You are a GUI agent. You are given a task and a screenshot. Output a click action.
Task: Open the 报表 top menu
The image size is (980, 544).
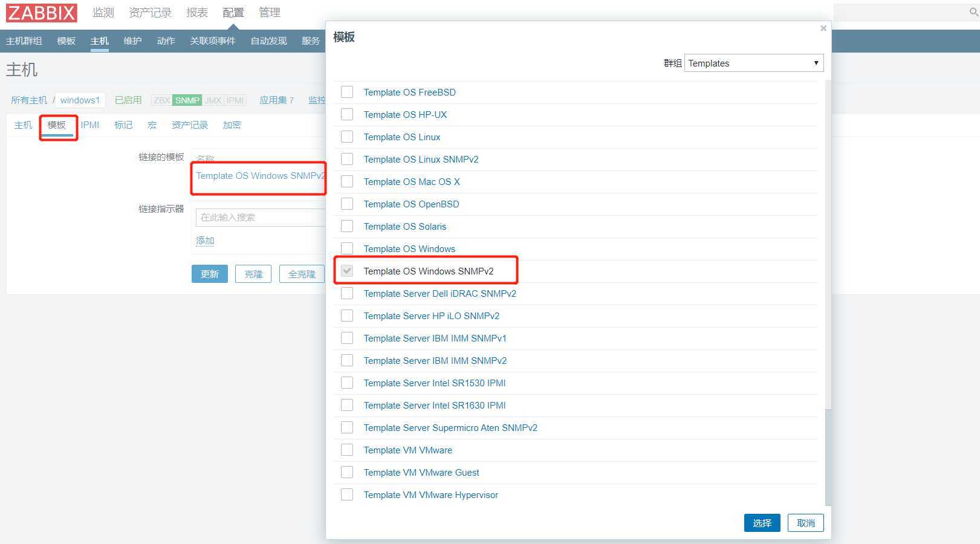(197, 12)
